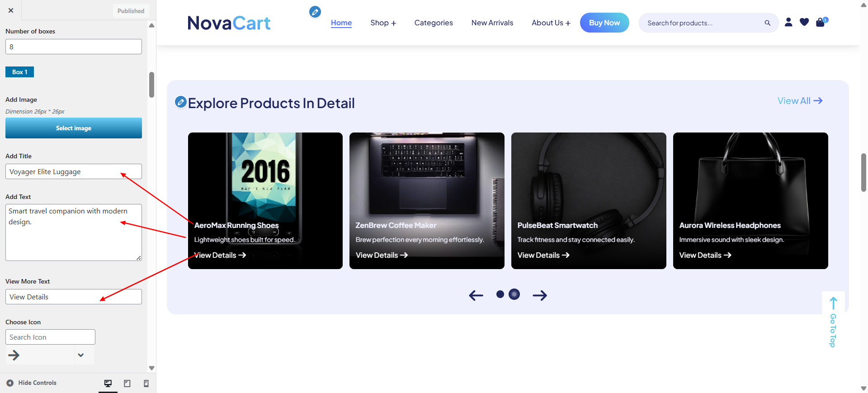This screenshot has width=868, height=393.
Task: Click the Published button
Action: (x=131, y=11)
